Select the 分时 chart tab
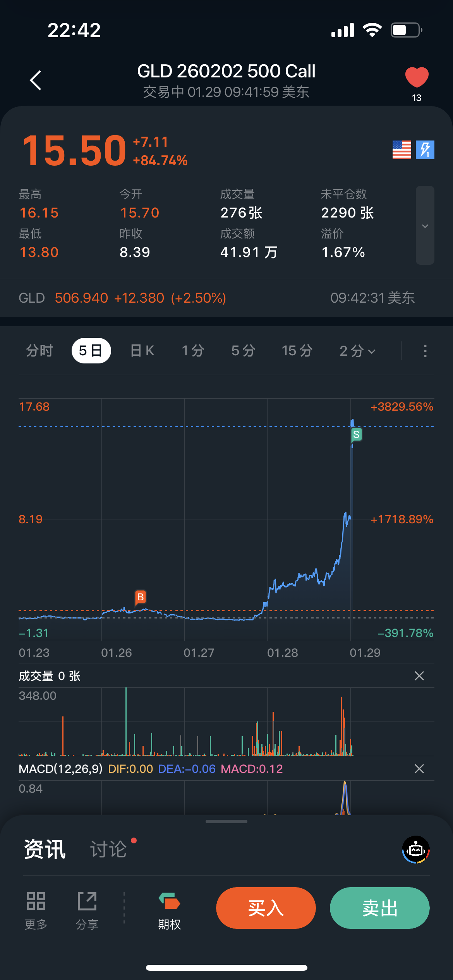 pos(39,351)
